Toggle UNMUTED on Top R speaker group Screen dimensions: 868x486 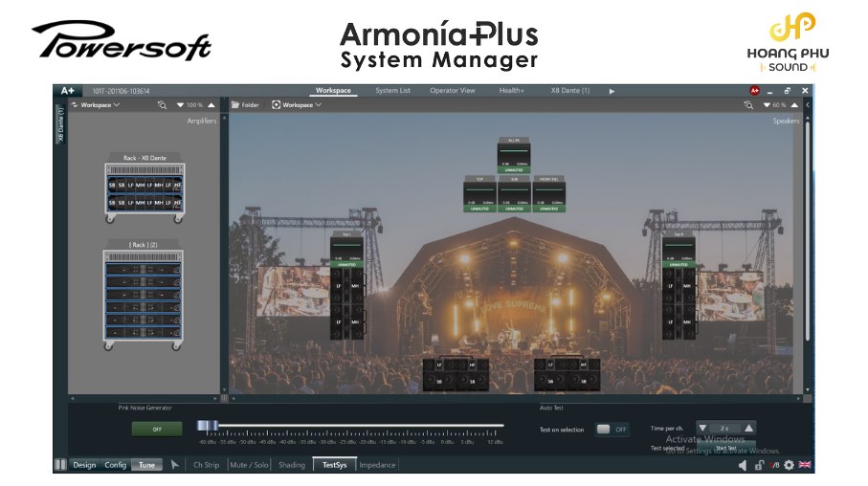(679, 265)
